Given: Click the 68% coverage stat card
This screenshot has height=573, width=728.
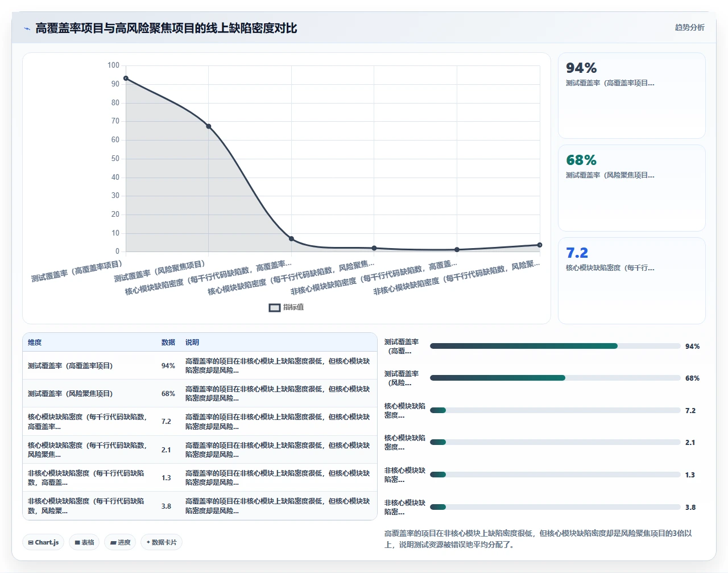Looking at the screenshot, I should 632,188.
